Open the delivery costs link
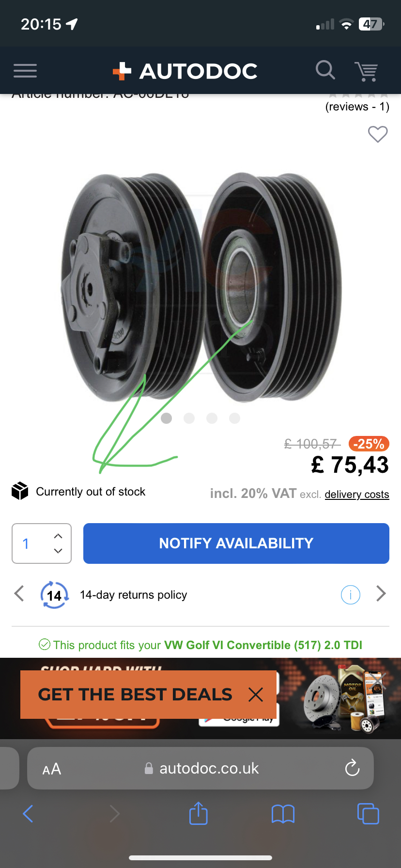 point(357,495)
